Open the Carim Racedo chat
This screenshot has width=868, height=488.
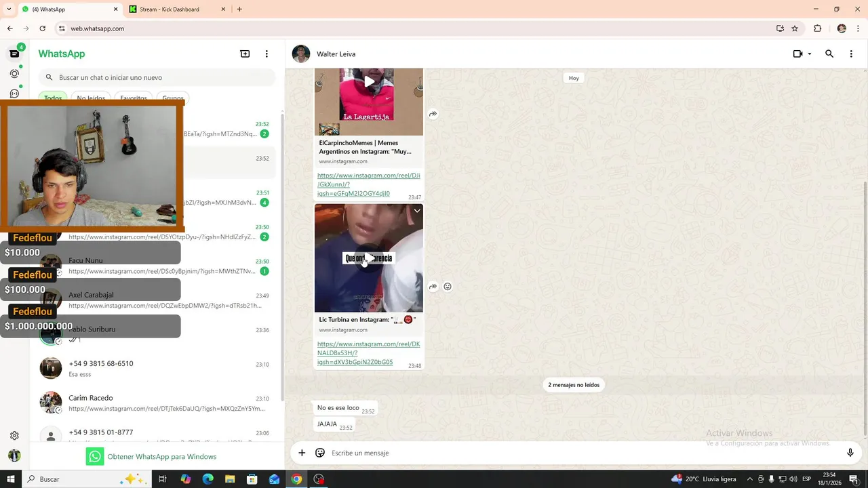156,403
